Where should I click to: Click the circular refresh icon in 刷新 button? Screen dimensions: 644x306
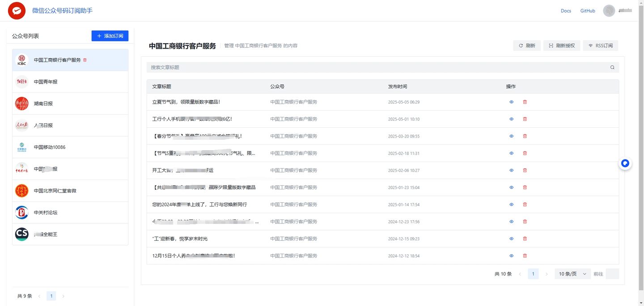coord(521,45)
